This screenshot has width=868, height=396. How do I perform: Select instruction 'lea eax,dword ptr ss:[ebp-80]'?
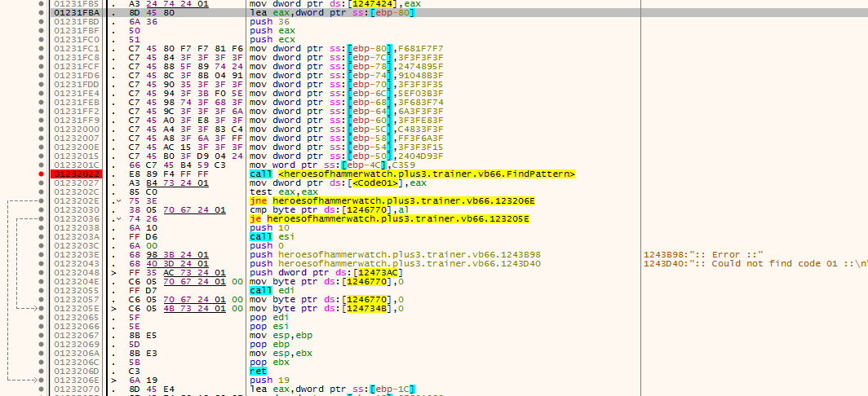coord(332,13)
